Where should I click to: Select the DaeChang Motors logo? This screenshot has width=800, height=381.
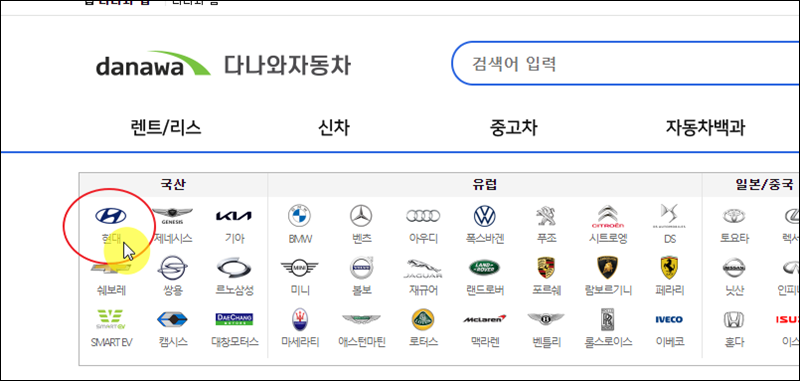pyautogui.click(x=234, y=319)
